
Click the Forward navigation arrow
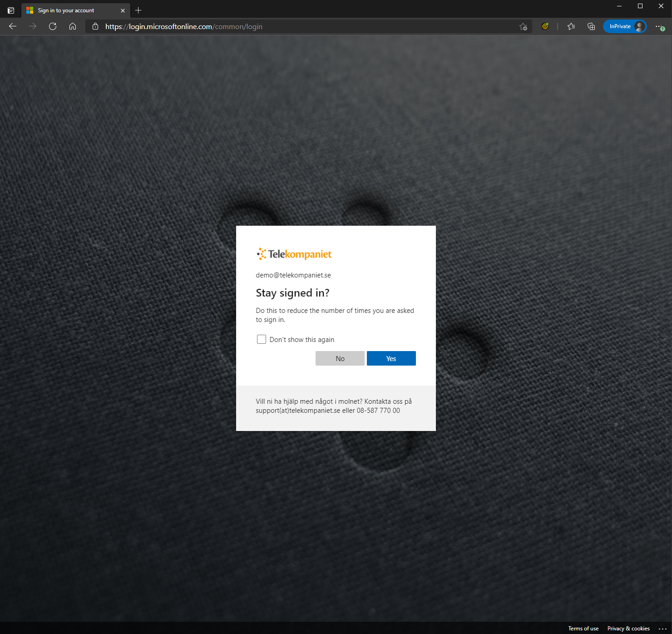coord(33,26)
